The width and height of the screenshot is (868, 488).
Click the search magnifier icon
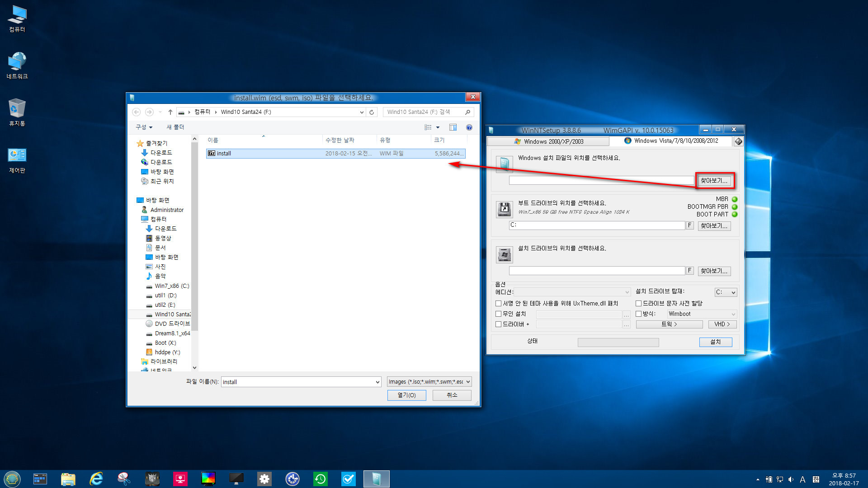point(468,112)
